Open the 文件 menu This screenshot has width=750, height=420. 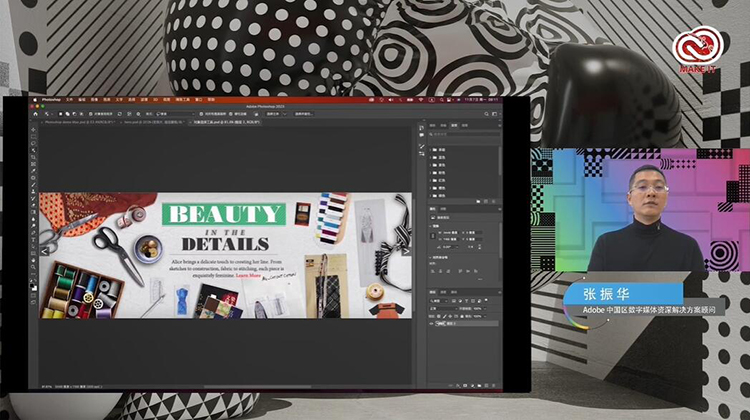coord(69,100)
